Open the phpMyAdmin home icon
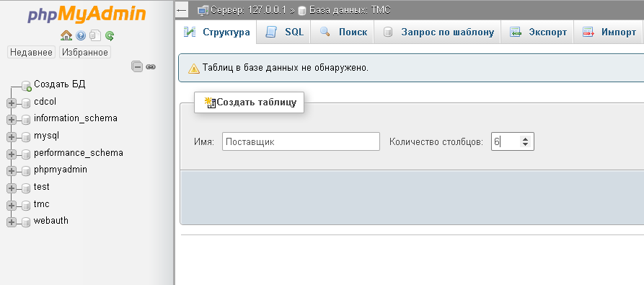This screenshot has height=285, width=644. click(66, 36)
